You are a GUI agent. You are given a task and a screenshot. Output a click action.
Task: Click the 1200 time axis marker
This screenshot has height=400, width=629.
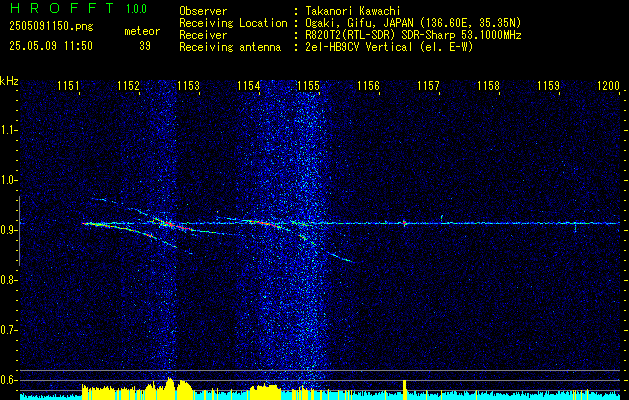609,86
